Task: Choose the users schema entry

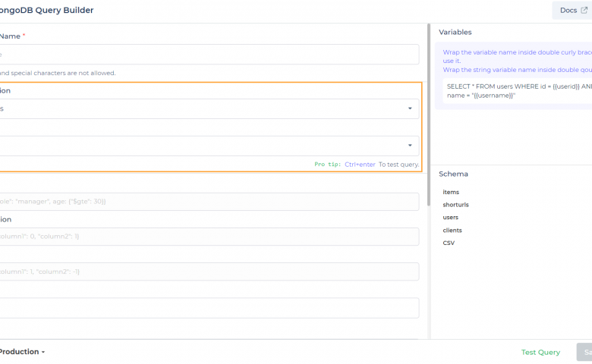Action: tap(451, 218)
